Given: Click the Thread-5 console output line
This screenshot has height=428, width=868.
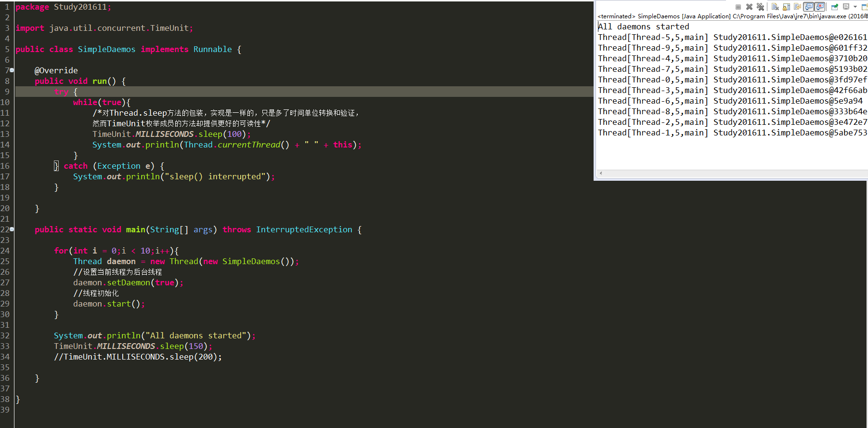Looking at the screenshot, I should point(732,37).
